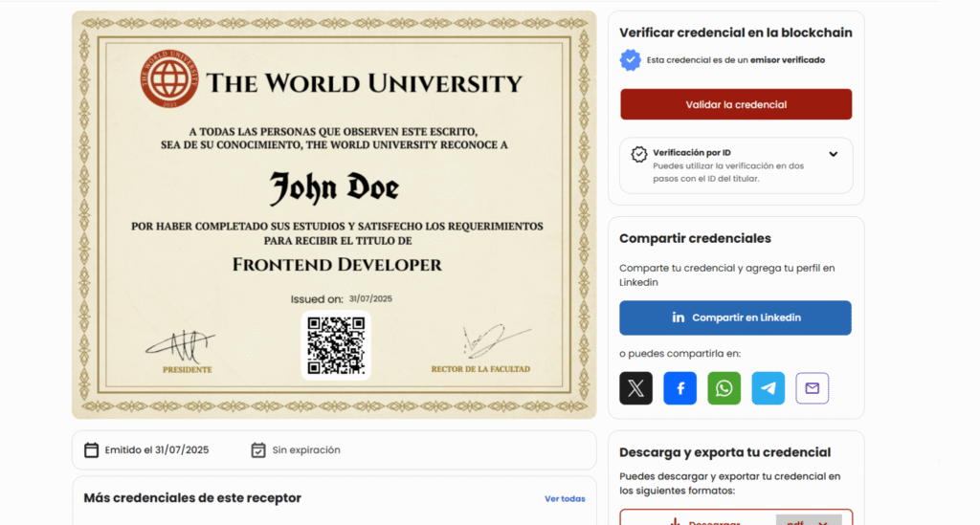This screenshot has width=980, height=525.
Task: Open the pdf format dropdown
Action: click(809, 520)
